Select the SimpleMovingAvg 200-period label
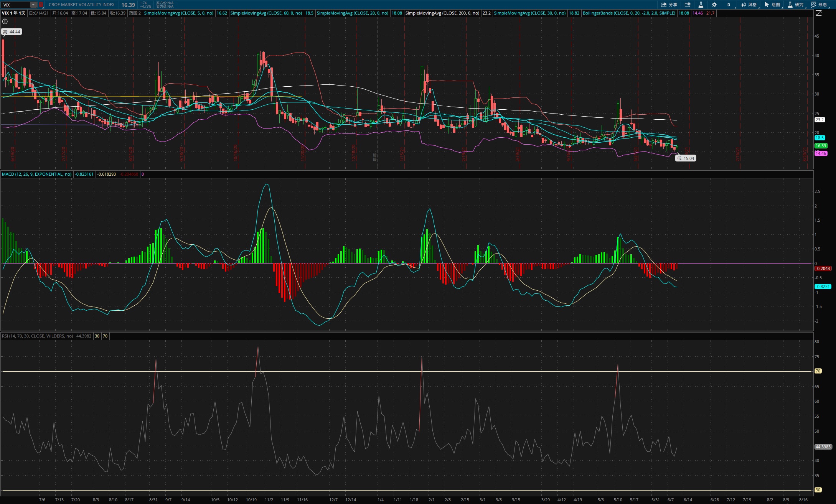 point(442,13)
